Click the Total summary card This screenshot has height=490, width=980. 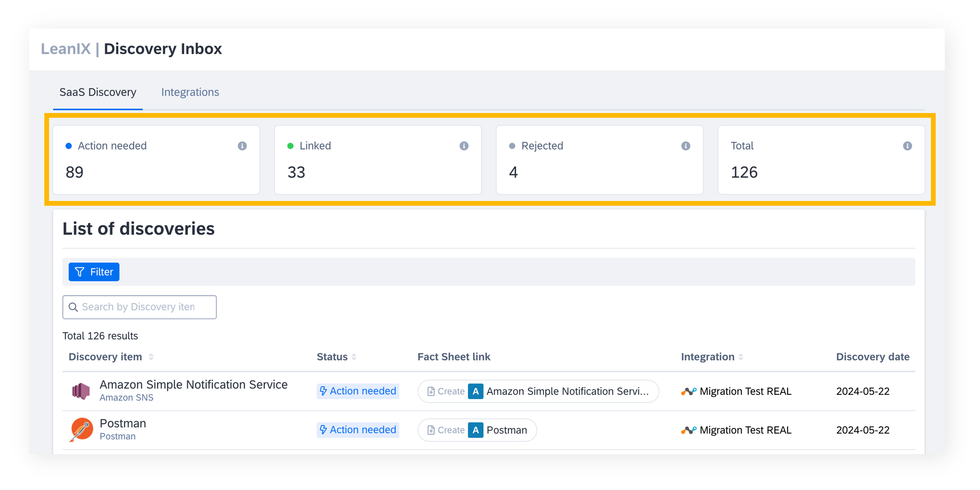pyautogui.click(x=821, y=160)
